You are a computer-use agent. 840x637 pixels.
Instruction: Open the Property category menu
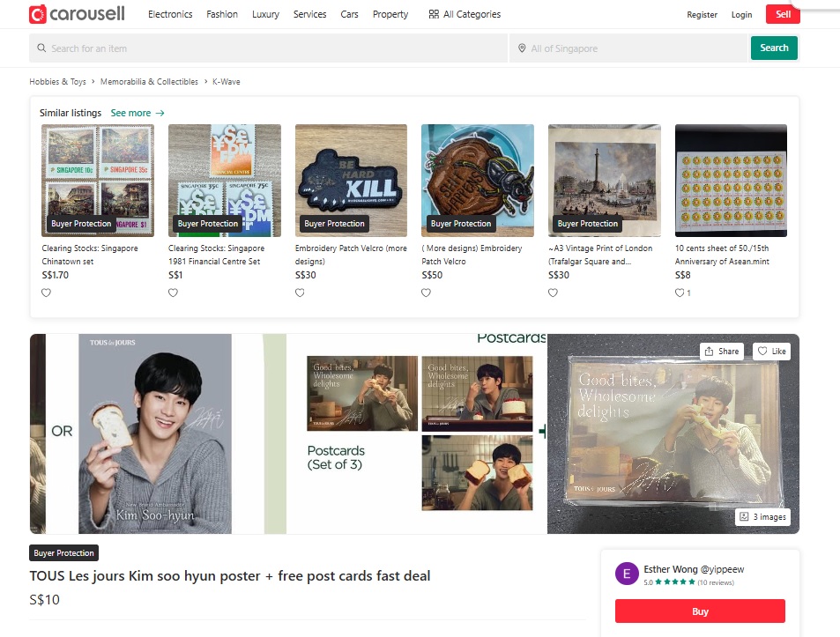tap(390, 14)
